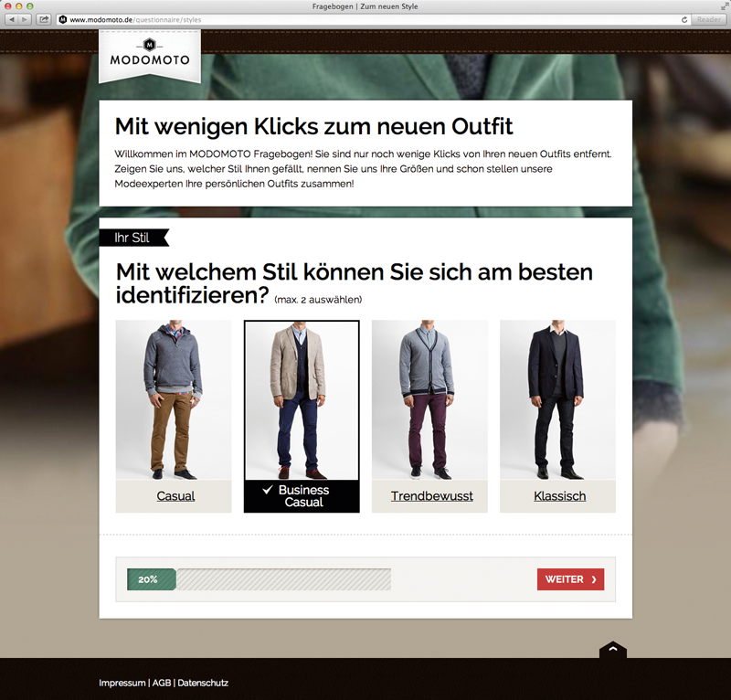Click the browser back arrow button

coord(12,19)
